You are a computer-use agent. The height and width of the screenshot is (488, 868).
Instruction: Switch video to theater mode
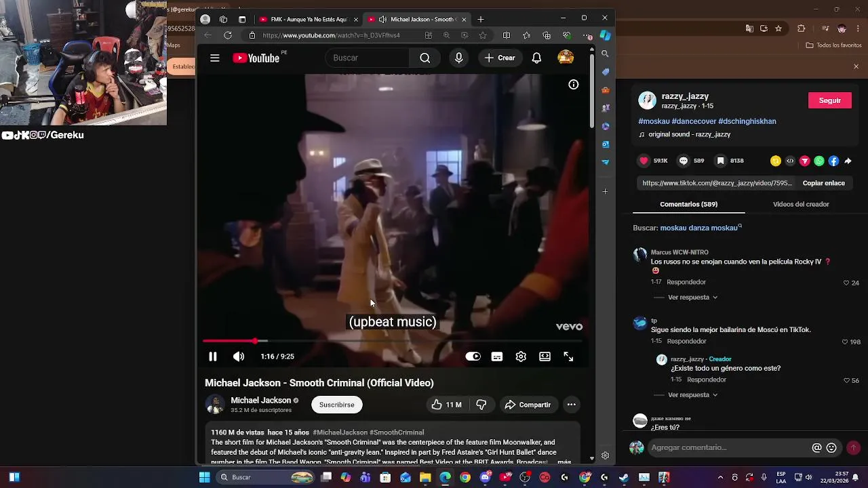tap(545, 357)
